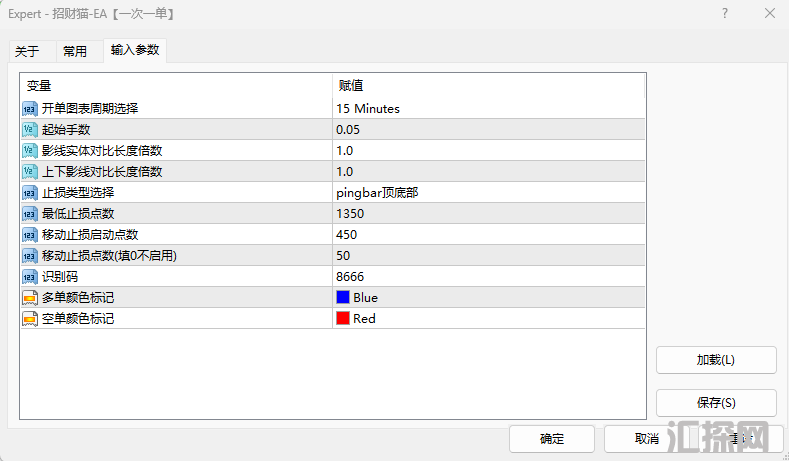Click the red swatch for 空单颜色标记

coord(343,318)
